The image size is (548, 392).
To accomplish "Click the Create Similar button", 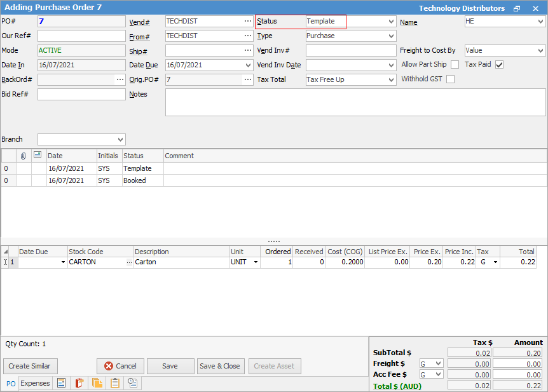I will pyautogui.click(x=31, y=366).
